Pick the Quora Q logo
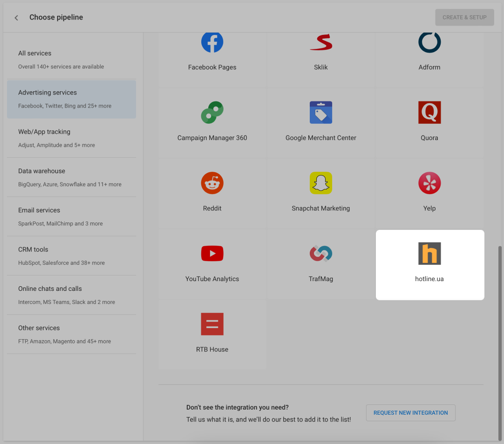 [429, 112]
